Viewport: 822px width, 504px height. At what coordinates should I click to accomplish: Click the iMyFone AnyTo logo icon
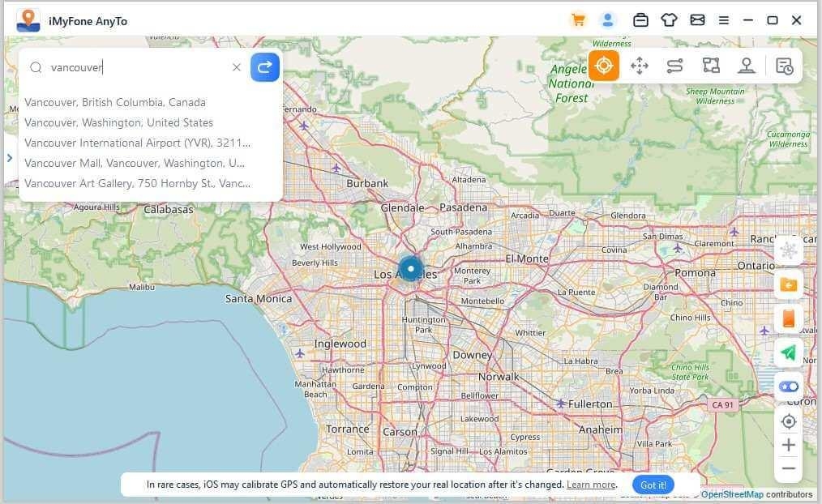pos(28,20)
